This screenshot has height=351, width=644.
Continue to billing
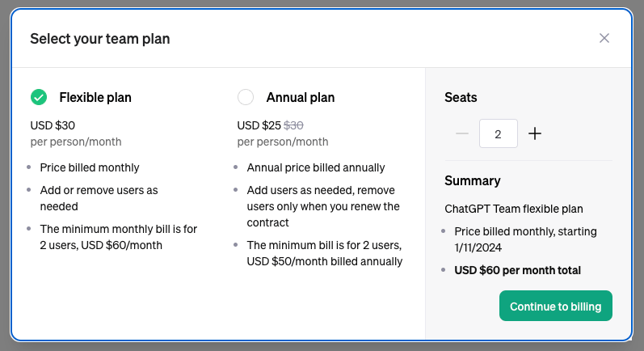tap(556, 307)
